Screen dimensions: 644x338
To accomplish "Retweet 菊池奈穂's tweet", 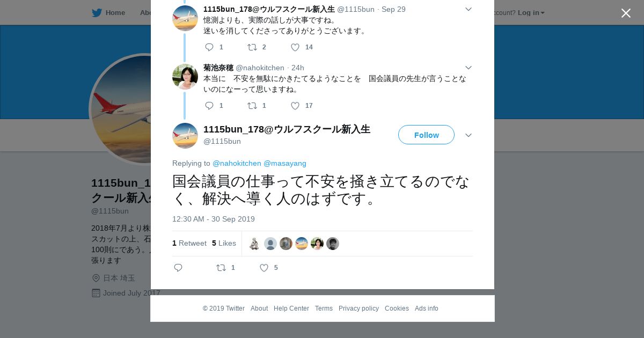I will (x=257, y=106).
